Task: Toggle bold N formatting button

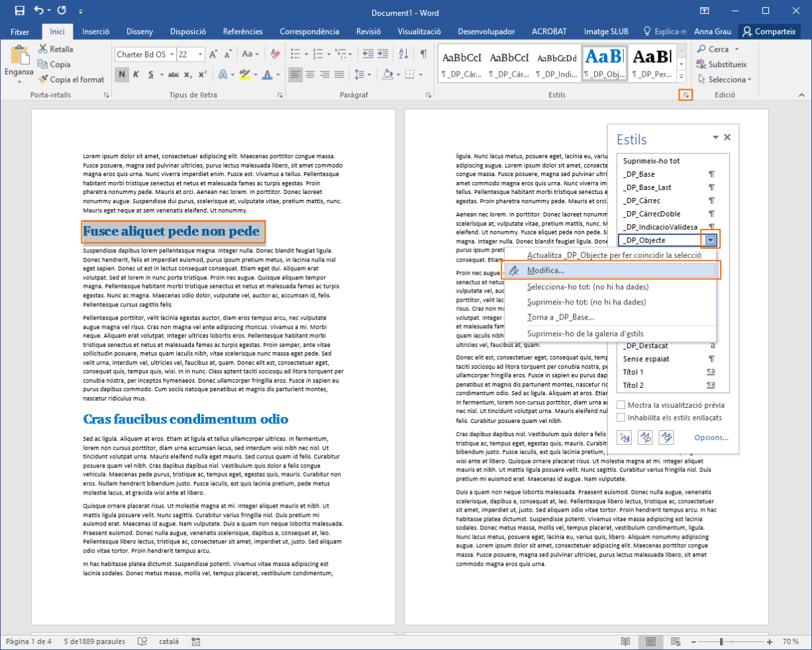Action: [122, 75]
